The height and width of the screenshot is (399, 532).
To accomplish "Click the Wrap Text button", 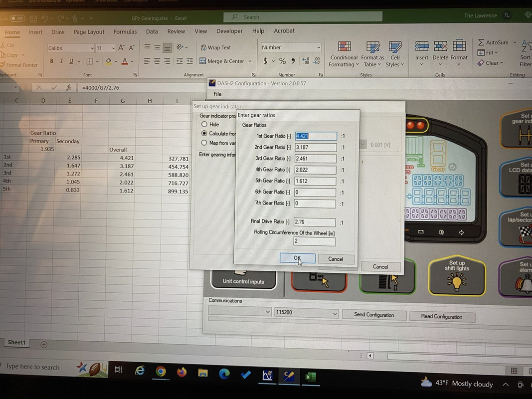I will pyautogui.click(x=215, y=47).
